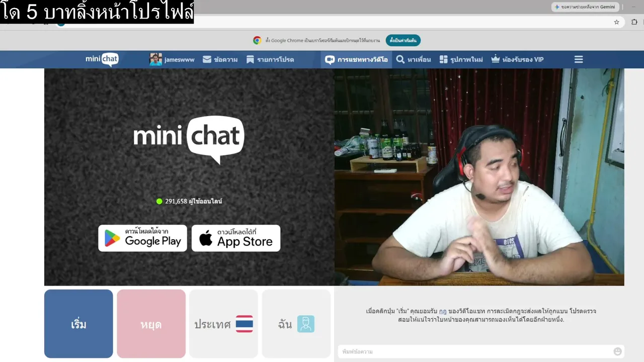Screen dimensions: 644x362
Task: Open the ประเทศ country selector with Thai flag
Action: pyautogui.click(x=223, y=324)
